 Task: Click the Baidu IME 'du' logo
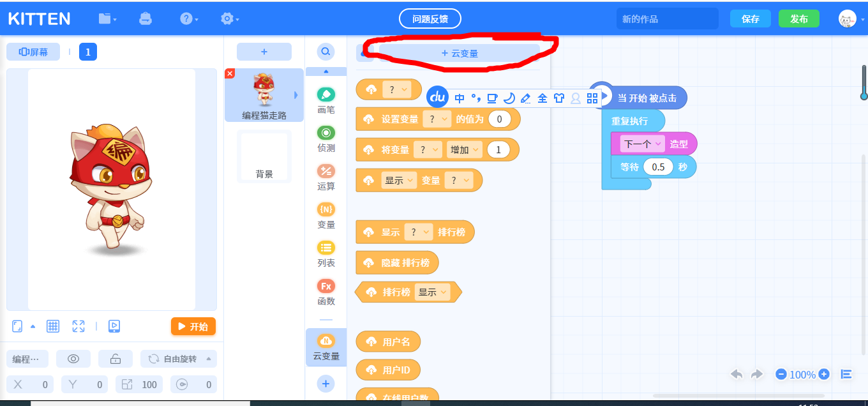[437, 97]
